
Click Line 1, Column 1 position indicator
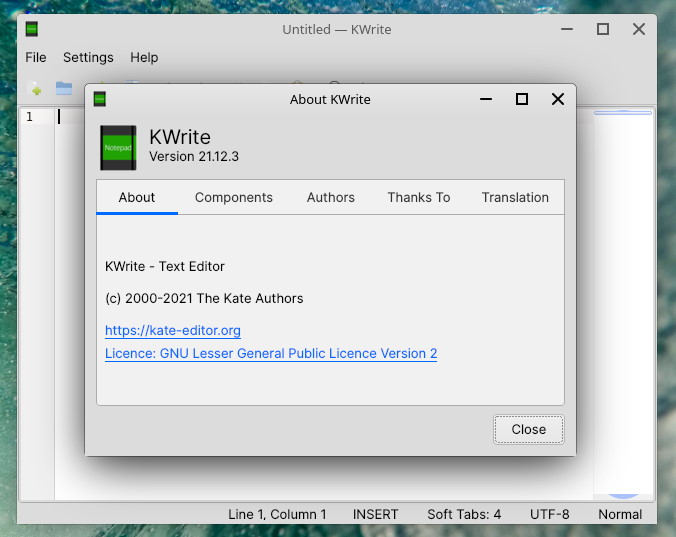(277, 514)
